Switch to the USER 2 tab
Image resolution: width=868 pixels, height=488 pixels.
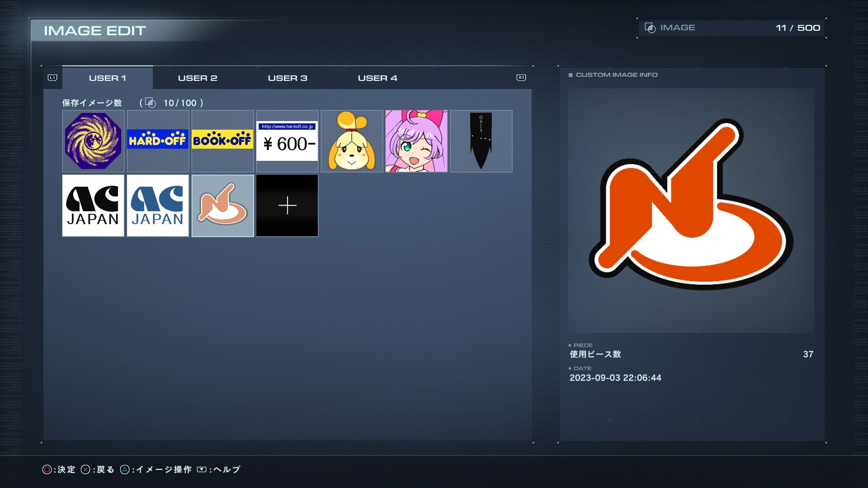198,78
